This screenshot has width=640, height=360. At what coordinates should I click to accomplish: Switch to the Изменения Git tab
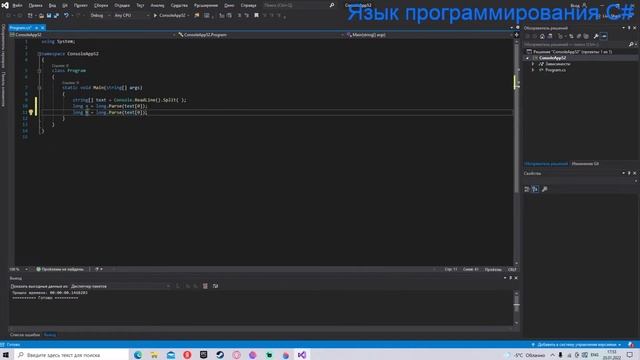pyautogui.click(x=585, y=164)
